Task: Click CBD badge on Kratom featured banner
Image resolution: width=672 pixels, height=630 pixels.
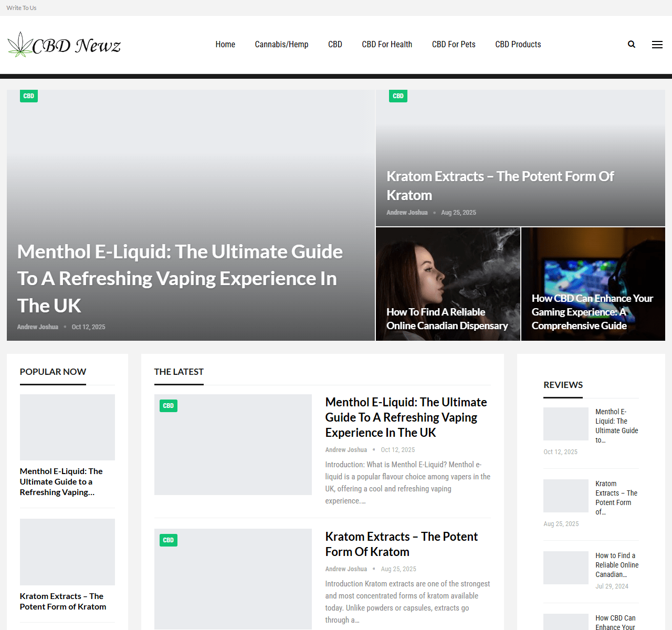Action: (398, 96)
